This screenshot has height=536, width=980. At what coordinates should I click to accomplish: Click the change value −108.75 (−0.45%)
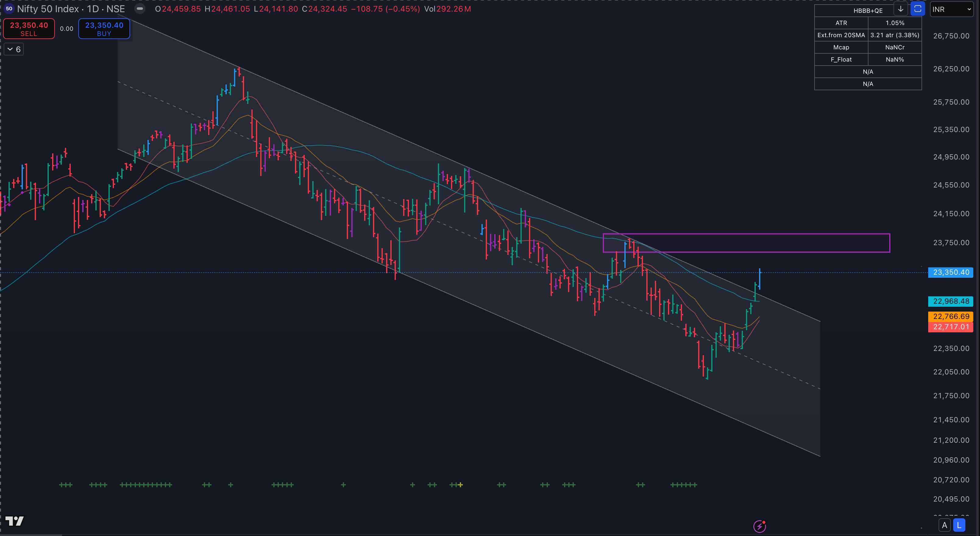pyautogui.click(x=385, y=9)
